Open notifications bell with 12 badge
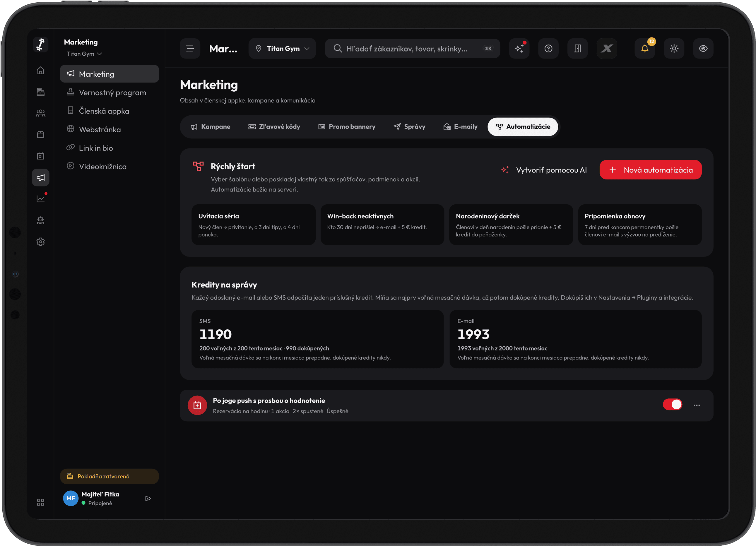The width and height of the screenshot is (756, 546). pyautogui.click(x=645, y=49)
